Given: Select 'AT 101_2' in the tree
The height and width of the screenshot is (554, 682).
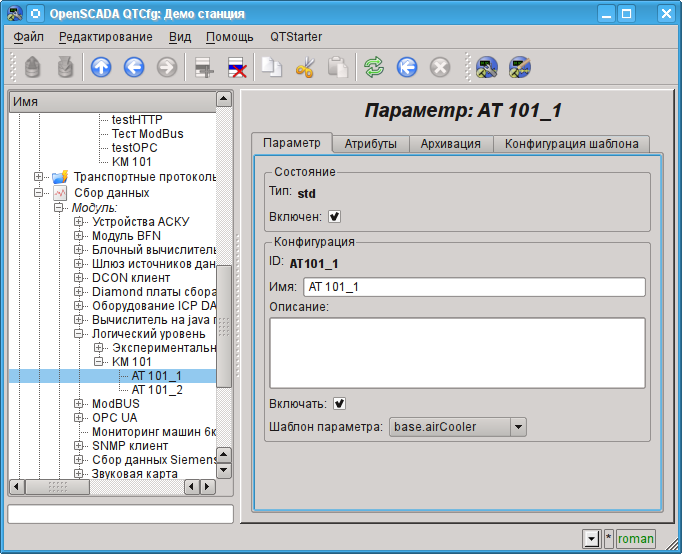Looking at the screenshot, I should coord(157,390).
